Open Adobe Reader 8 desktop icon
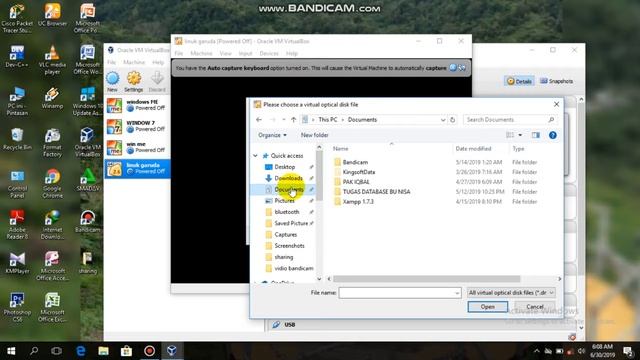This screenshot has width=640, height=360. click(17, 224)
